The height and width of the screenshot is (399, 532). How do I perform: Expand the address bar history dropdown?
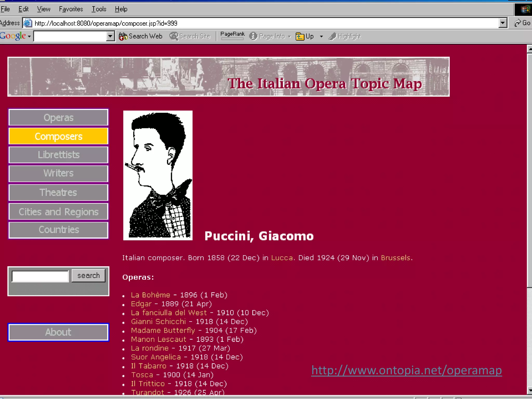[x=503, y=23]
